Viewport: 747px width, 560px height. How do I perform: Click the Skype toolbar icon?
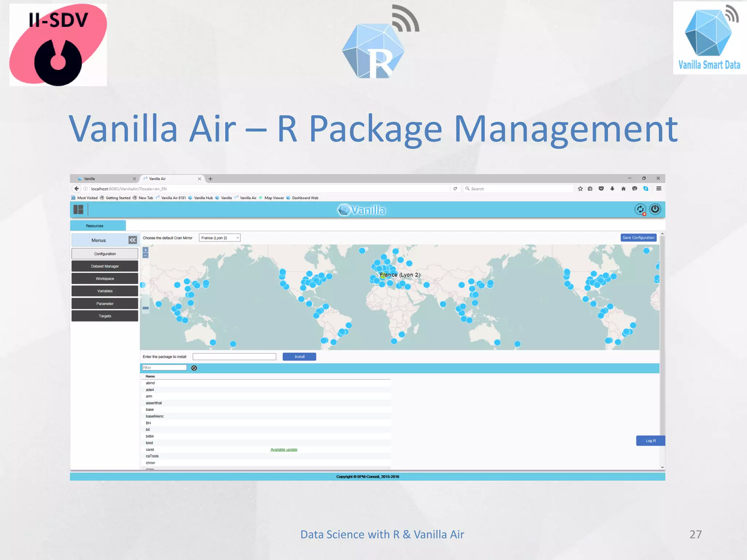point(646,188)
